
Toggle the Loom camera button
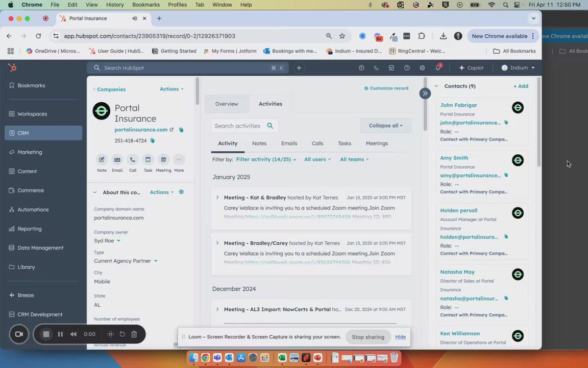(x=19, y=334)
